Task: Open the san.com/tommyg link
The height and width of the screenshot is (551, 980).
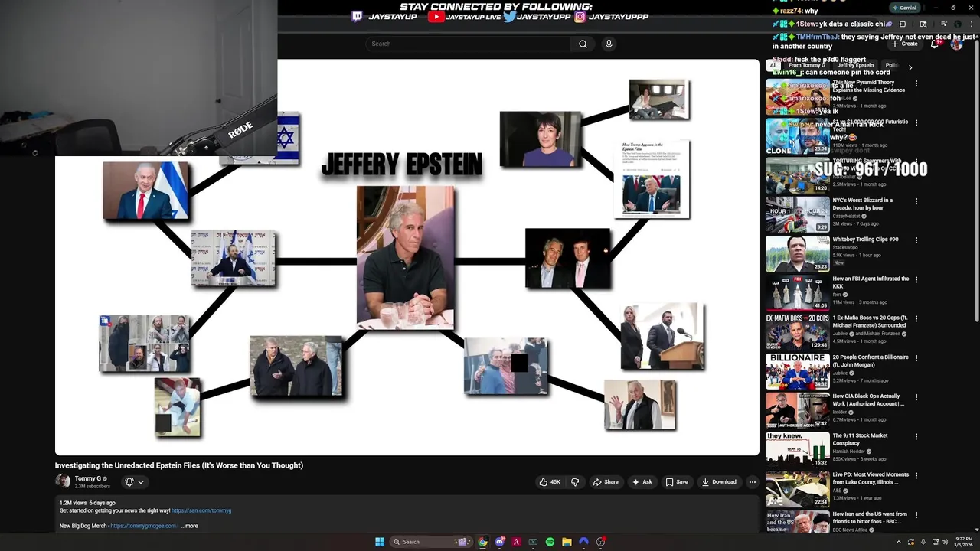Action: [x=201, y=510]
